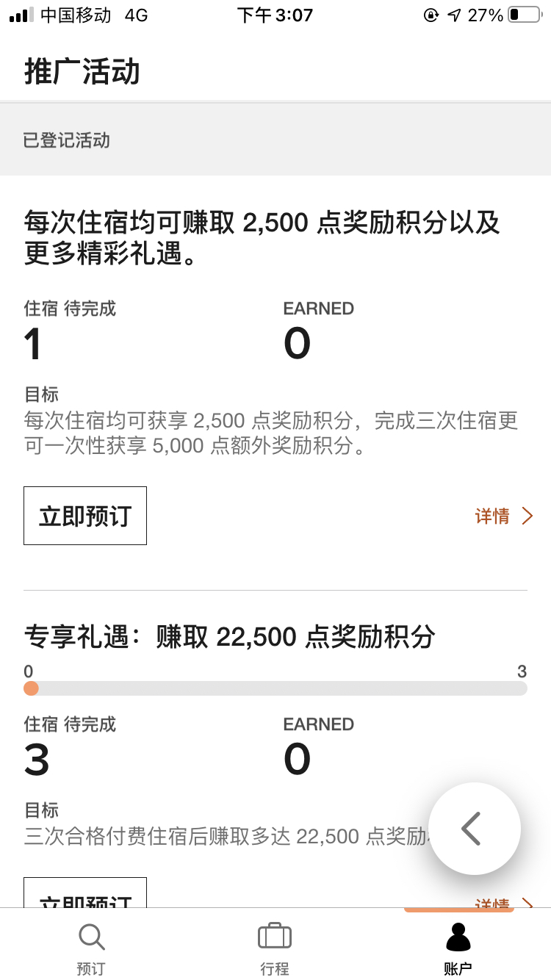Open the 专享礼遇 赚取 22,500 点奖励积分 heading
The image size is (551, 980).
(x=230, y=636)
